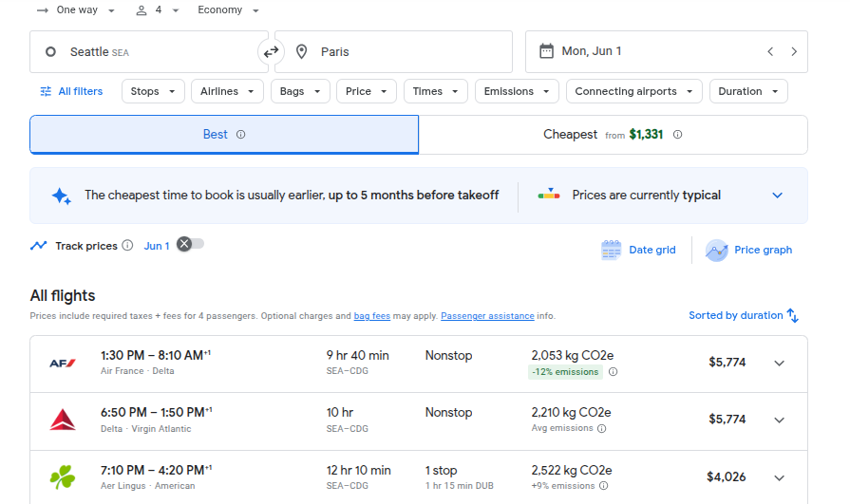Click the swap origin and destination icon

click(271, 52)
